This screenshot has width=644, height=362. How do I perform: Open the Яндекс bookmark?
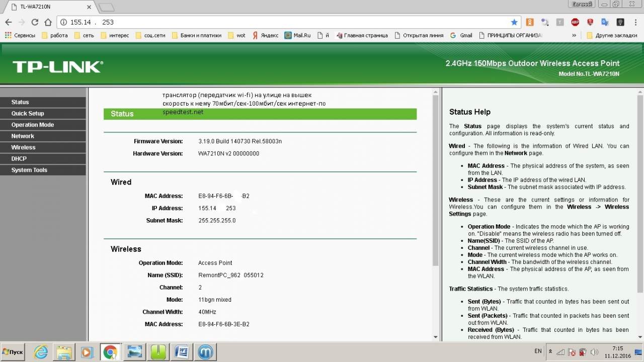pos(265,35)
